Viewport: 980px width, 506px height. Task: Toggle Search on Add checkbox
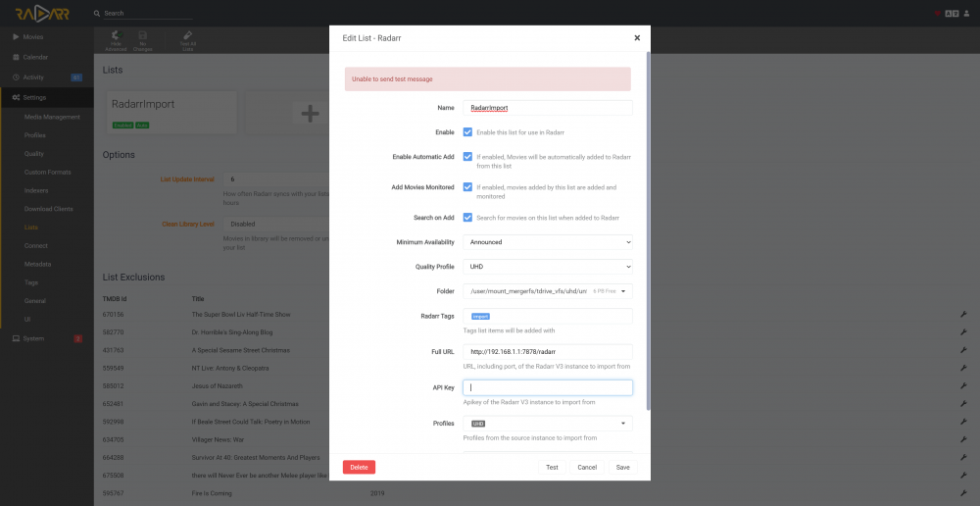pyautogui.click(x=467, y=217)
